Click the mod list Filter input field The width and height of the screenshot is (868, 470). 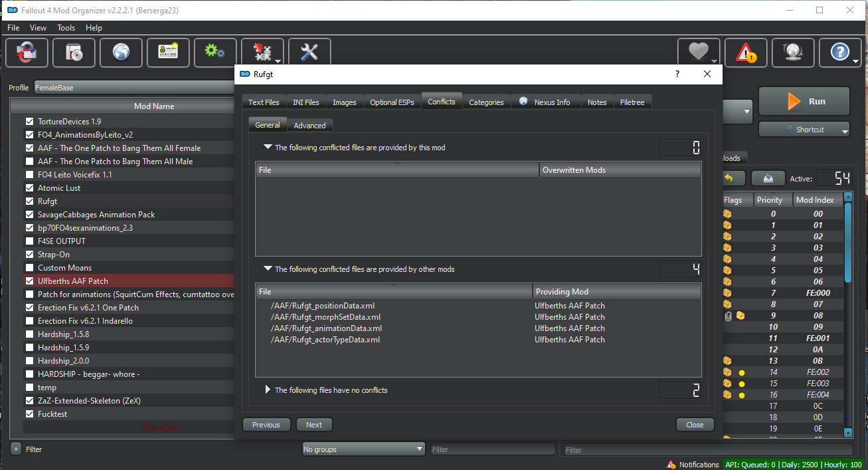point(493,449)
